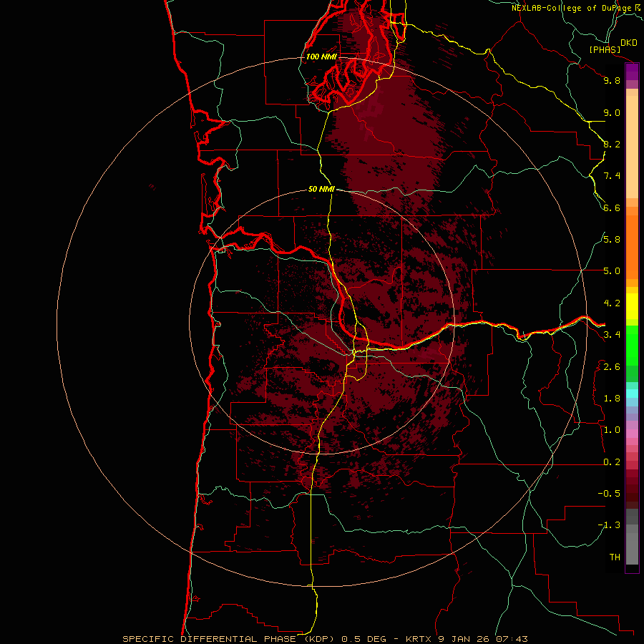Click the 5.8 value on the color scale
The image size is (644, 644).
coord(612,239)
